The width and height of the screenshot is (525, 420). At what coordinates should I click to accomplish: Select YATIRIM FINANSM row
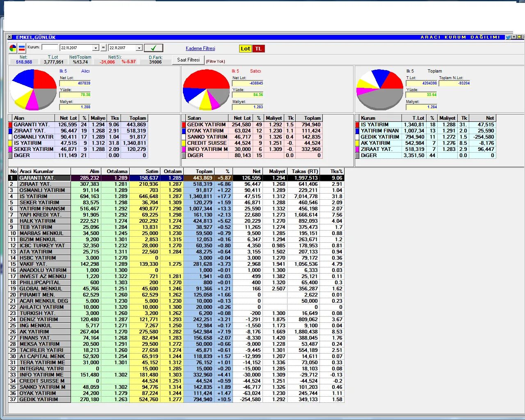176,209
